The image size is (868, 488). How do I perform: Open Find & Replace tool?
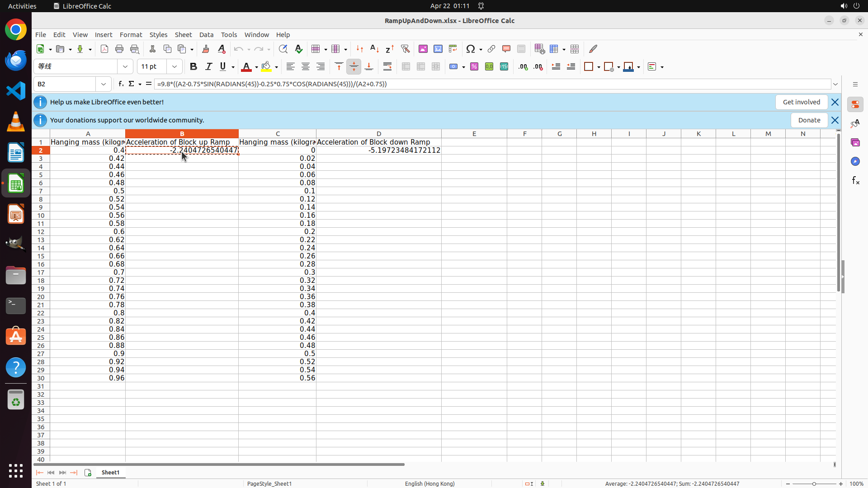tap(283, 49)
